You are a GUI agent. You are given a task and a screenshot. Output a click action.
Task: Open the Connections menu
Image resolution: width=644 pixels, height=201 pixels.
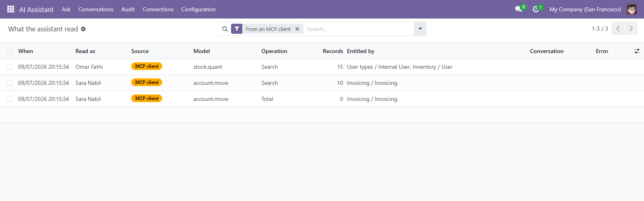pyautogui.click(x=158, y=9)
